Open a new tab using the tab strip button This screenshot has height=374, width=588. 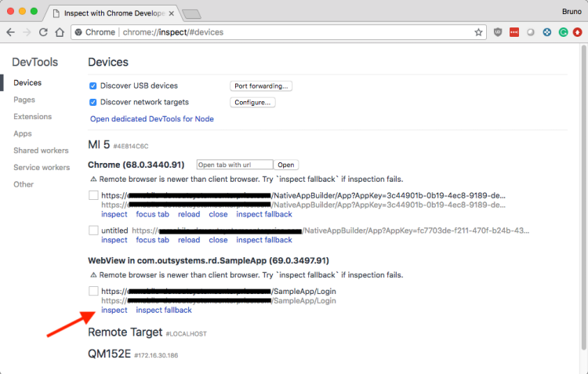pos(192,13)
